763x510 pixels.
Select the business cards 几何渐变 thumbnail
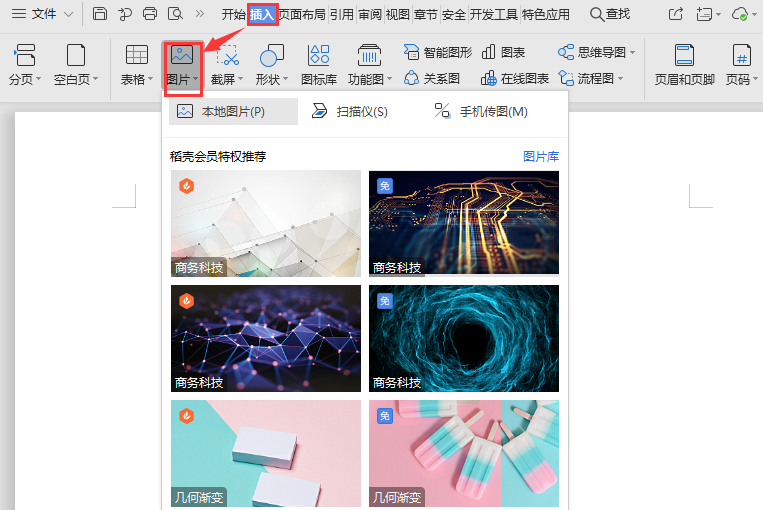(x=266, y=454)
